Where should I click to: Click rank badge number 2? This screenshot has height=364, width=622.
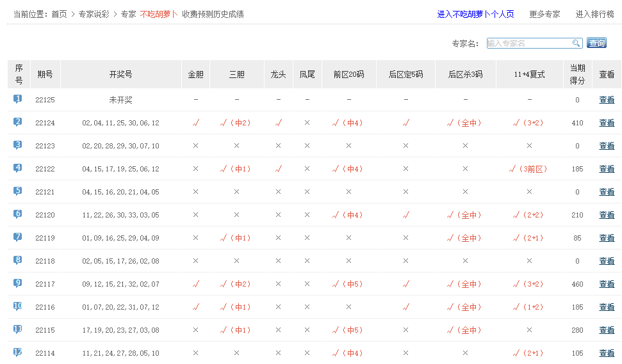pos(18,122)
